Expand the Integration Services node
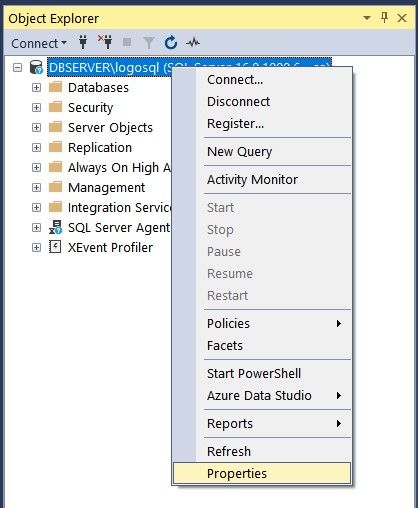418x508 pixels. 36,208
